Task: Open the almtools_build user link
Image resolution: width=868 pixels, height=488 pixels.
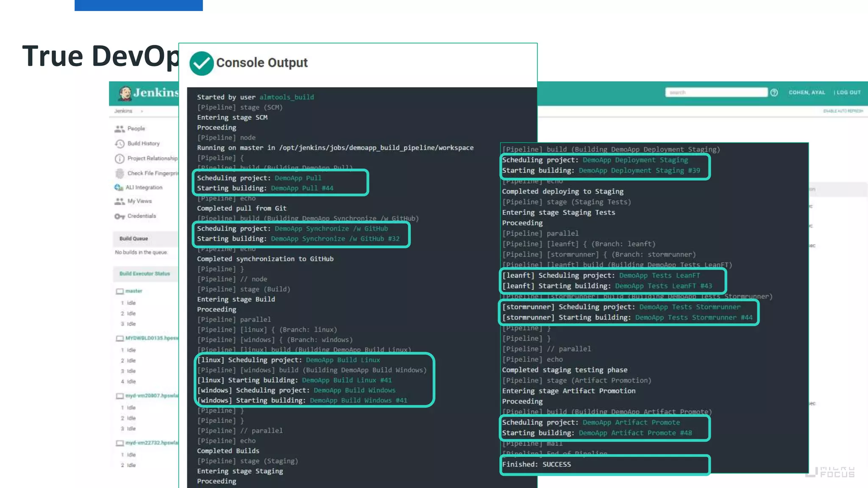Action: coord(287,97)
